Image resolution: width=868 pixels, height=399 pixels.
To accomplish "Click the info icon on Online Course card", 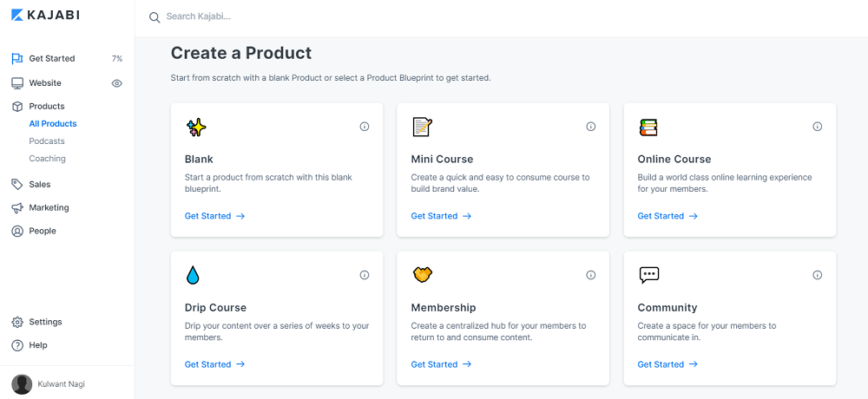I will [x=818, y=127].
